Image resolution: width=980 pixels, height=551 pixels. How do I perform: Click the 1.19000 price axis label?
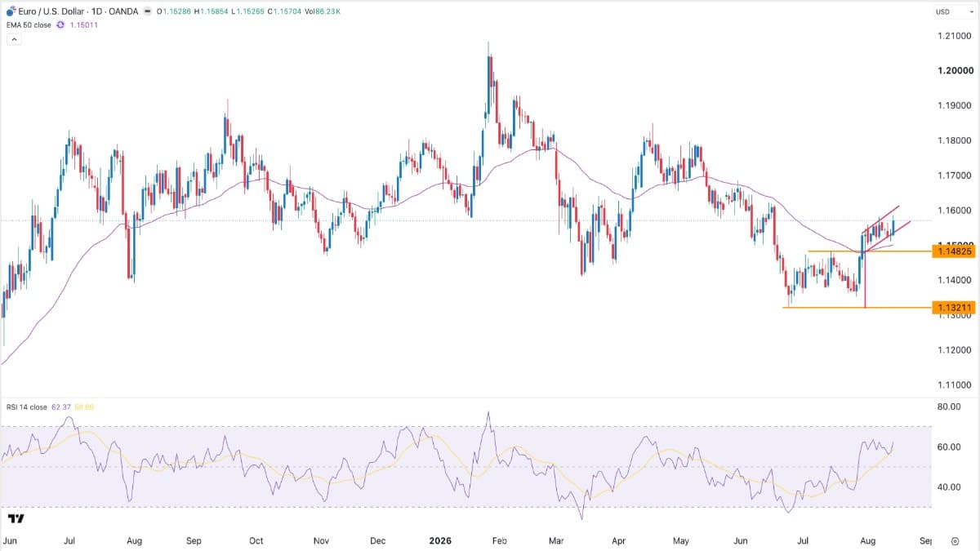click(953, 106)
